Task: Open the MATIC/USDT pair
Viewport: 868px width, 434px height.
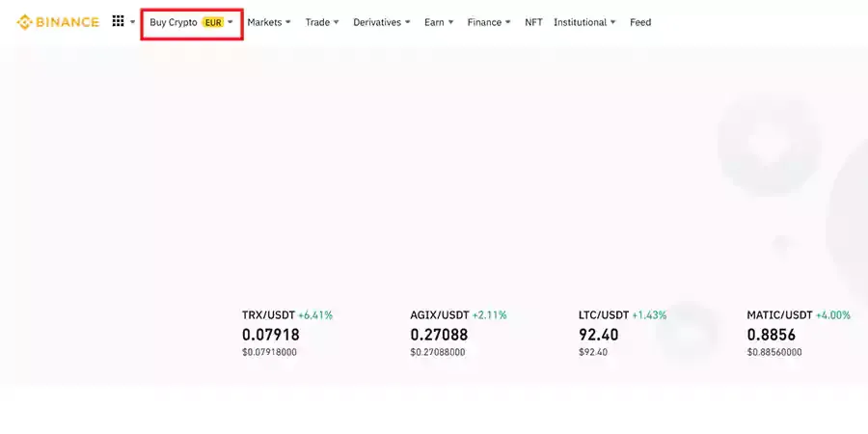Action: point(779,315)
